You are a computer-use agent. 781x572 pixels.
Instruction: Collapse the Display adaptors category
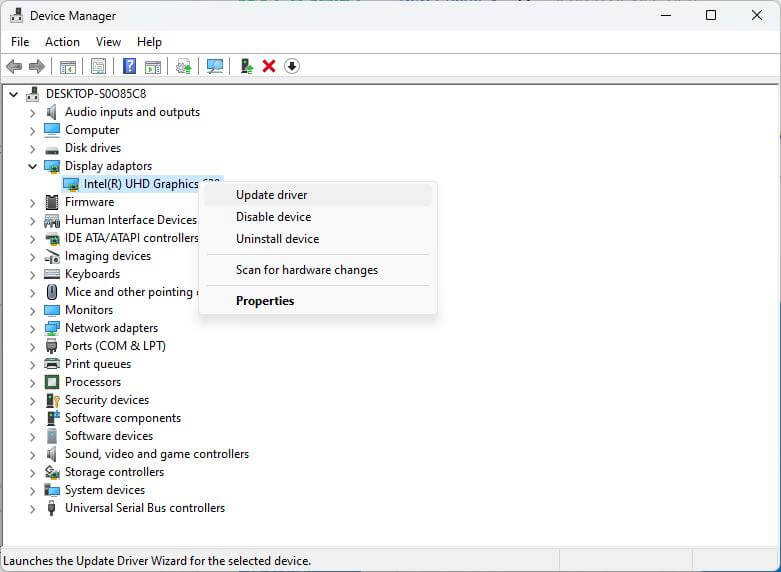[32, 166]
